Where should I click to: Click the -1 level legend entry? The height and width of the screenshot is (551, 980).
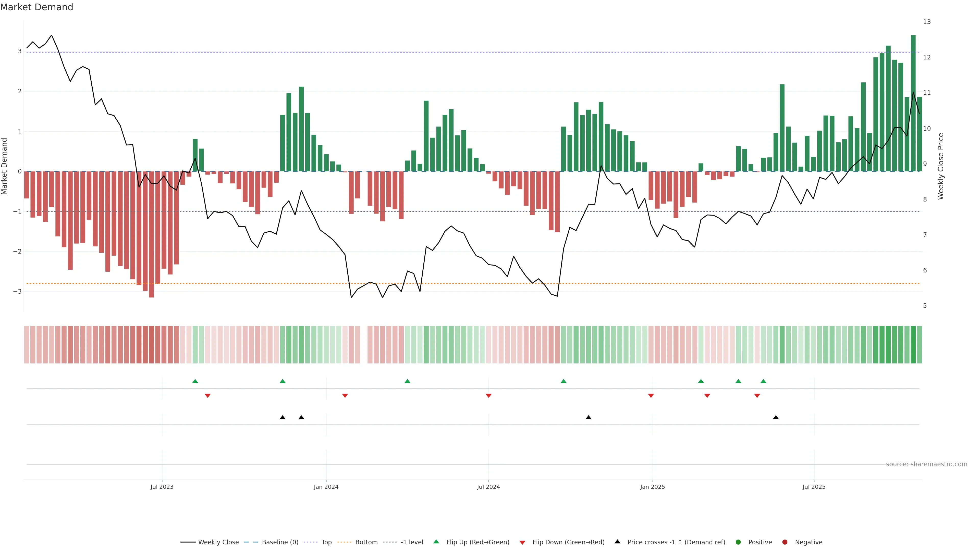tap(412, 542)
